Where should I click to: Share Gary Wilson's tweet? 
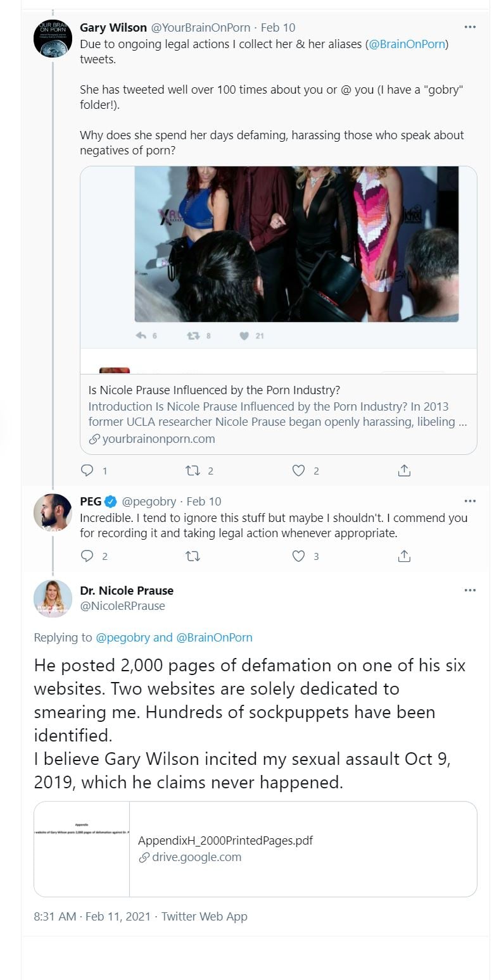(404, 470)
